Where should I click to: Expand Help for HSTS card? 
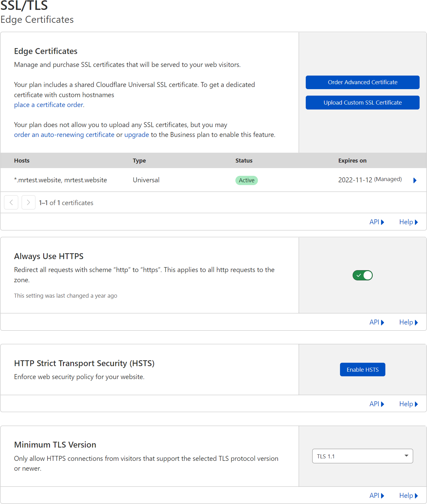coord(408,404)
